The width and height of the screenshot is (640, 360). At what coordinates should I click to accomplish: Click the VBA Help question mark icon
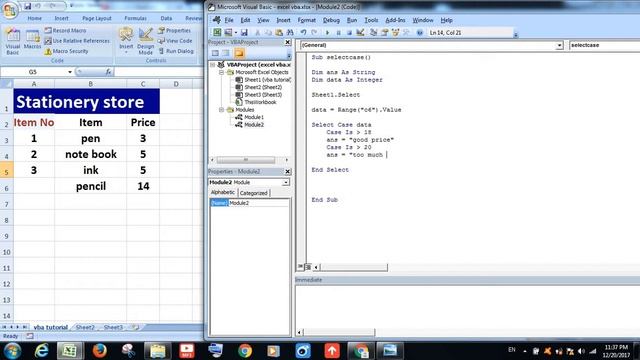tap(420, 32)
